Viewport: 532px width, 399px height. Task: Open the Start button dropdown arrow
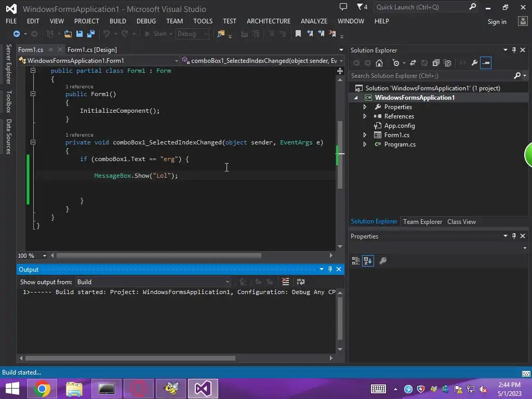tap(171, 34)
